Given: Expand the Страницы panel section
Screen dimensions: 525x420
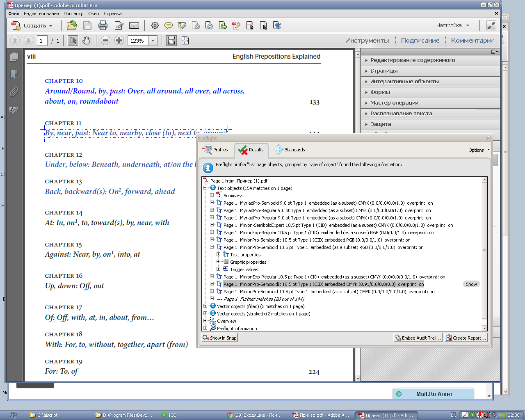Looking at the screenshot, I should (430, 71).
